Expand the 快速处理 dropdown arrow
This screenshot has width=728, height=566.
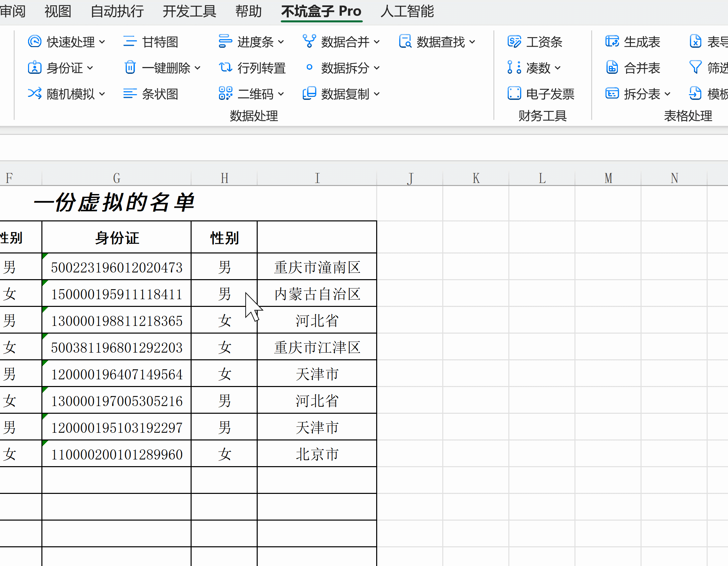click(102, 42)
